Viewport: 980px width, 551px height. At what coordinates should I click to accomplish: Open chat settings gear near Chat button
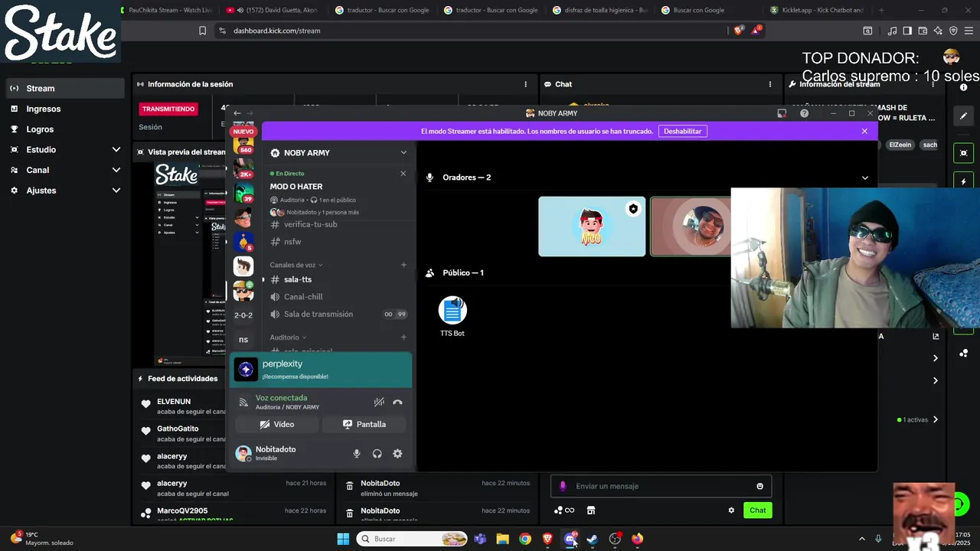point(731,510)
